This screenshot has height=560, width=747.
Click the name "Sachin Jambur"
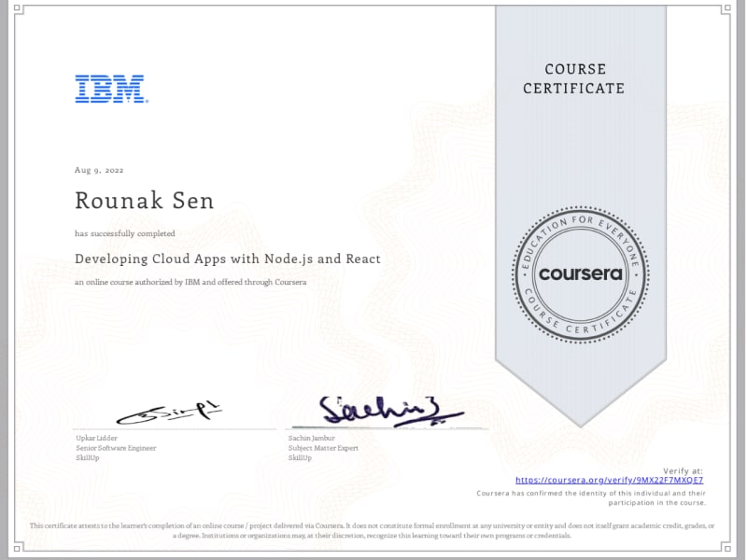(312, 438)
